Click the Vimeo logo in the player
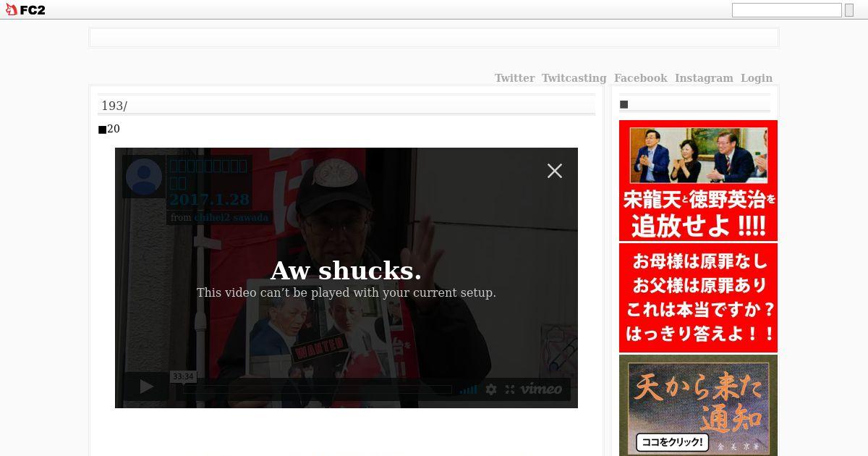The height and width of the screenshot is (456, 868). pos(541,389)
